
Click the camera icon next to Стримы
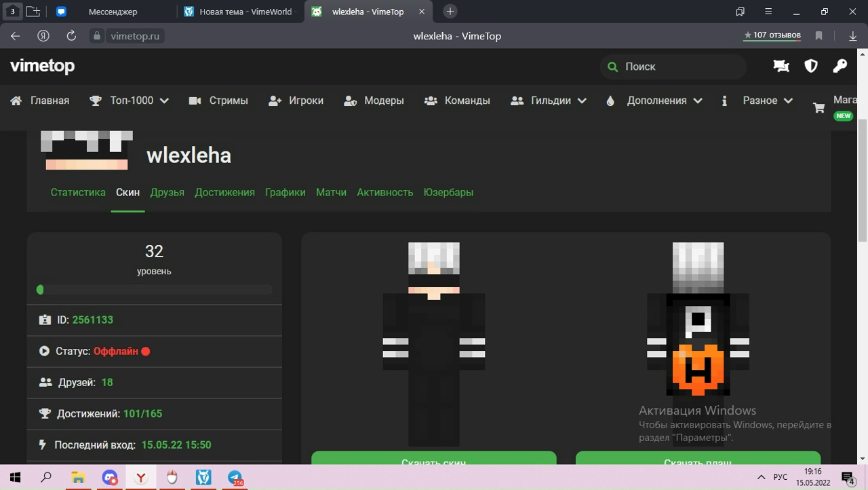click(x=195, y=100)
